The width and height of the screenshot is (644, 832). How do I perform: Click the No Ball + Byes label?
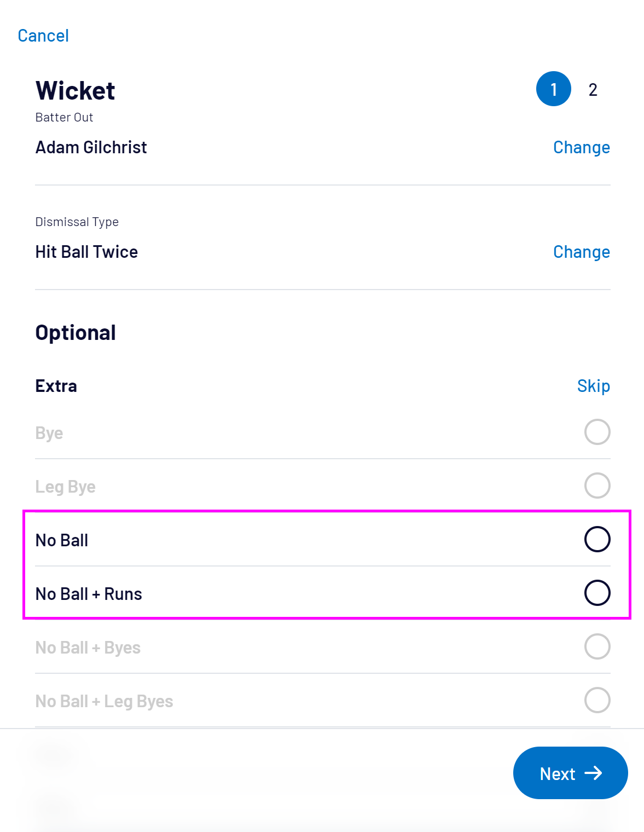coord(88,648)
